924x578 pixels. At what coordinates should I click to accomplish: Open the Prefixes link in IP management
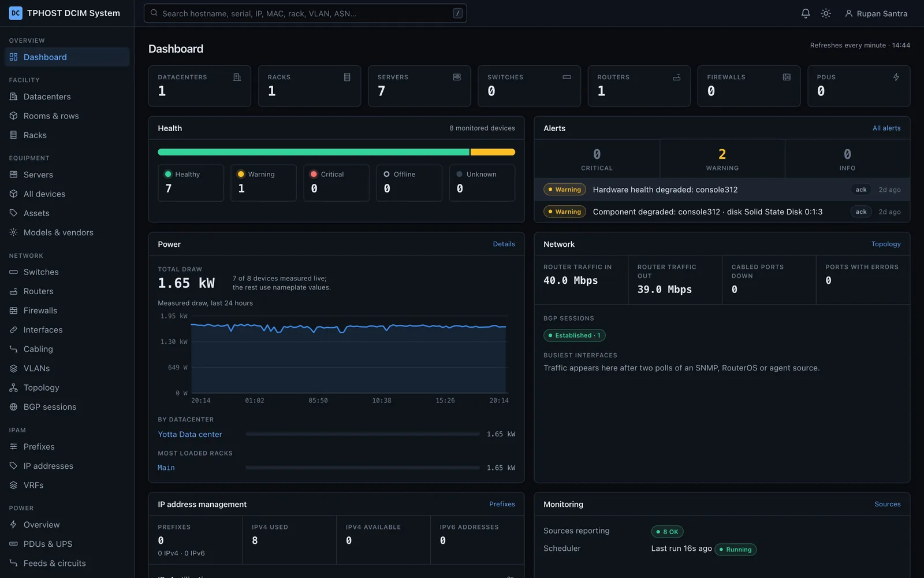[502, 504]
